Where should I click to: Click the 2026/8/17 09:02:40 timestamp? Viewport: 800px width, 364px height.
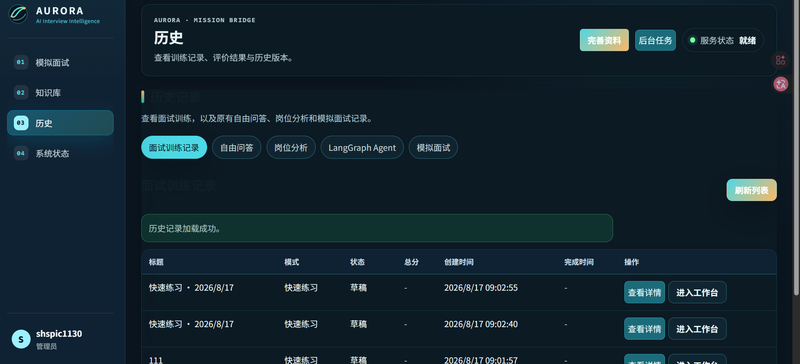(x=481, y=324)
